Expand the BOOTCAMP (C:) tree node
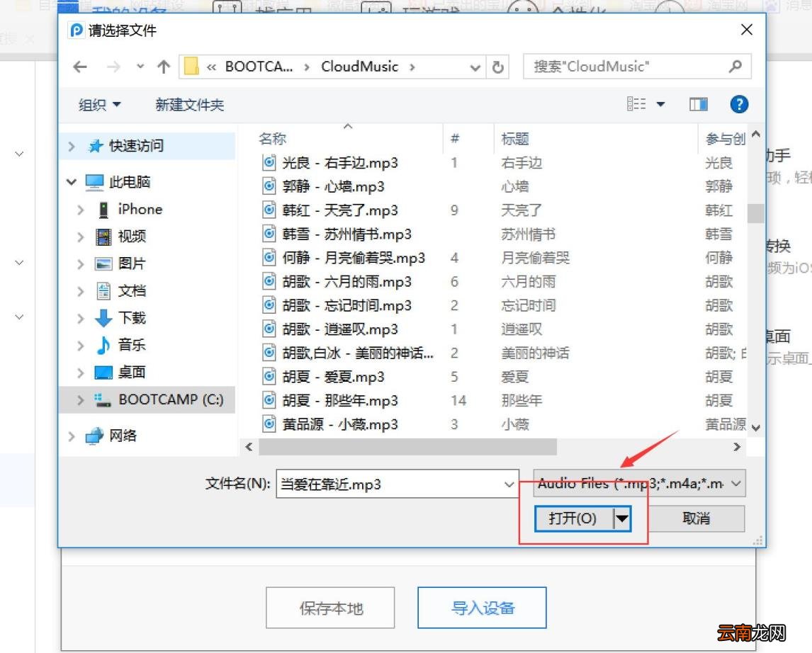Viewport: 812px width, 653px height. [80, 400]
